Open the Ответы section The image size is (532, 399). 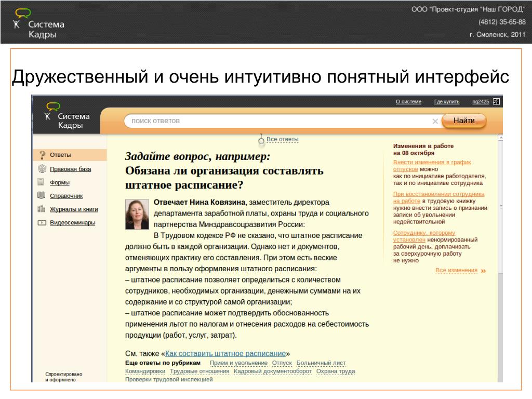pyautogui.click(x=70, y=155)
